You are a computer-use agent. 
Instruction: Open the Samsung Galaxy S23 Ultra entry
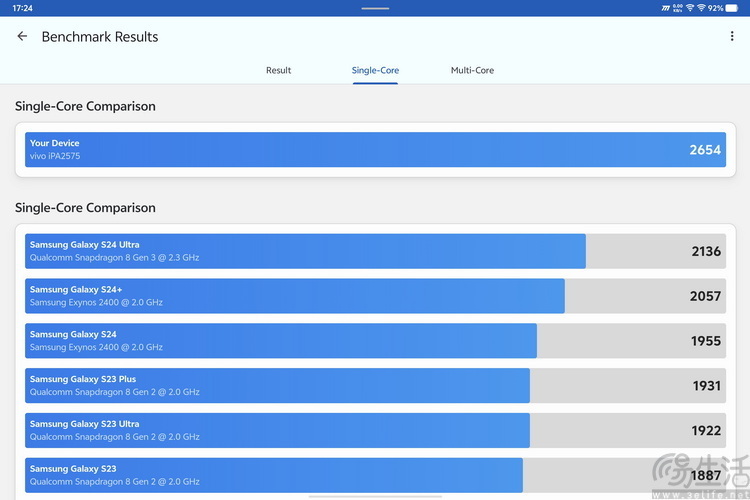click(375, 431)
